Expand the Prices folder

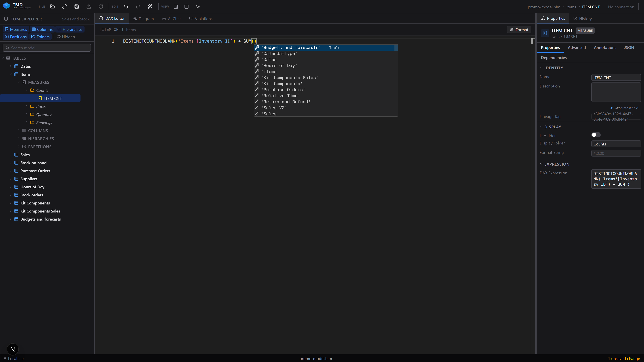tap(27, 106)
